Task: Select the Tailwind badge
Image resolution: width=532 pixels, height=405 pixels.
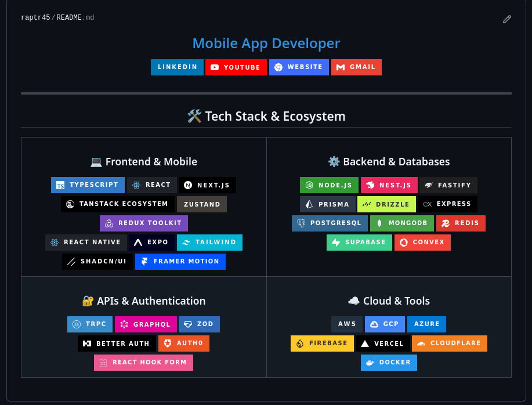Action: (x=209, y=243)
